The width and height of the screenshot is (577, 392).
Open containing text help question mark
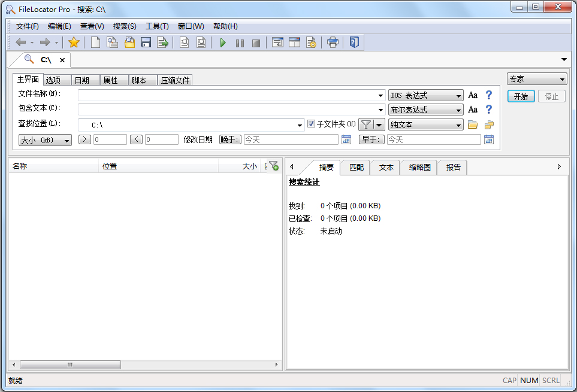pos(489,110)
